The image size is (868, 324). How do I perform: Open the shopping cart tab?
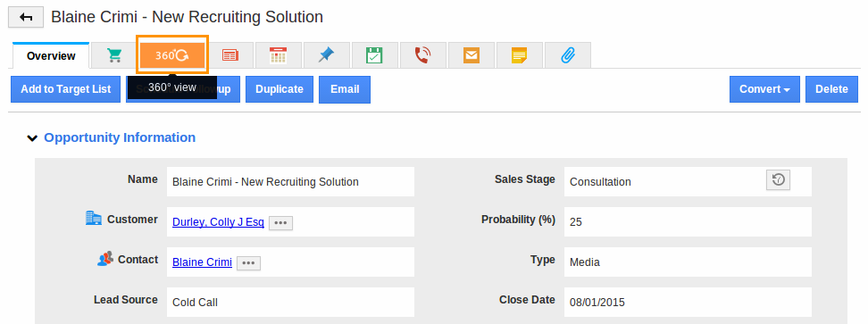114,55
